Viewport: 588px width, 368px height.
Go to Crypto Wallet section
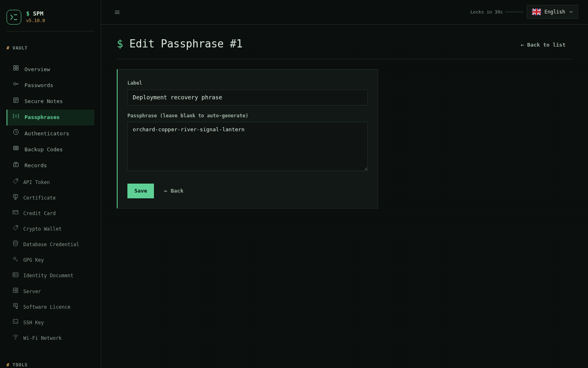(x=51, y=229)
